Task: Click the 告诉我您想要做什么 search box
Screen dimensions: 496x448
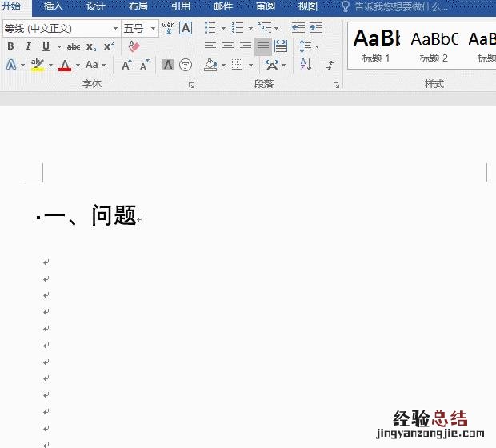Action: [x=400, y=6]
